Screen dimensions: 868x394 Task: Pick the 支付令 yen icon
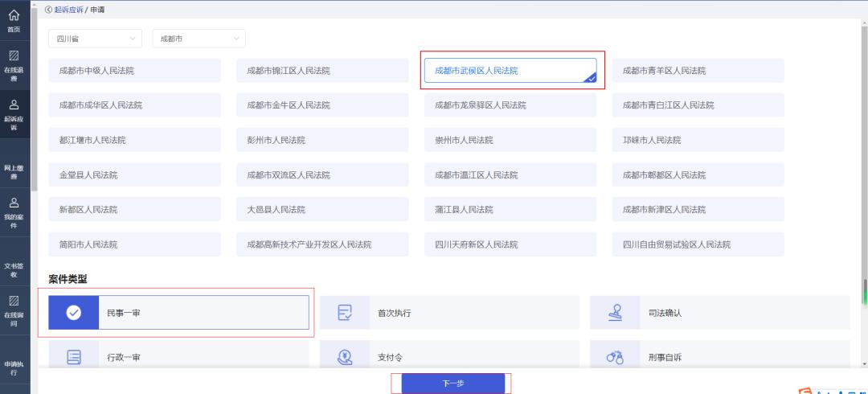click(x=345, y=358)
